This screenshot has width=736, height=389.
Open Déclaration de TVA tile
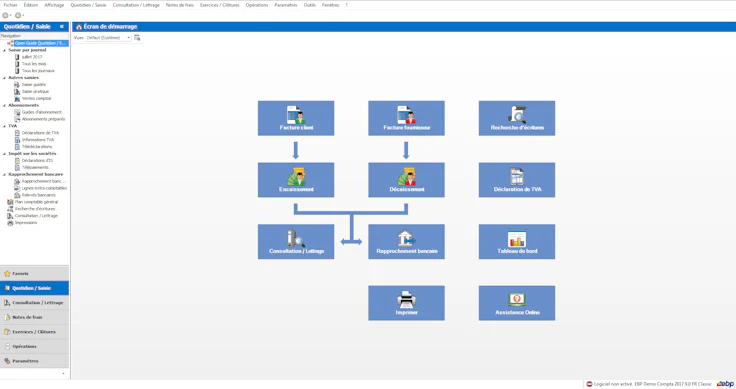pyautogui.click(x=517, y=180)
